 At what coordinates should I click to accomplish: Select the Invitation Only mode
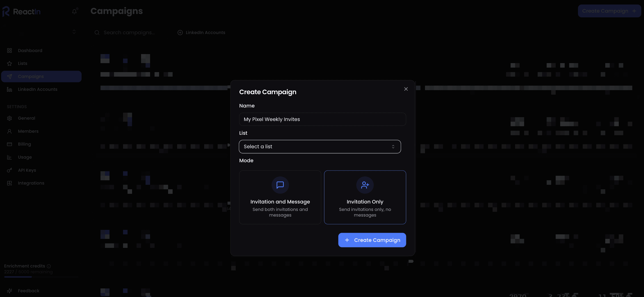tap(365, 197)
